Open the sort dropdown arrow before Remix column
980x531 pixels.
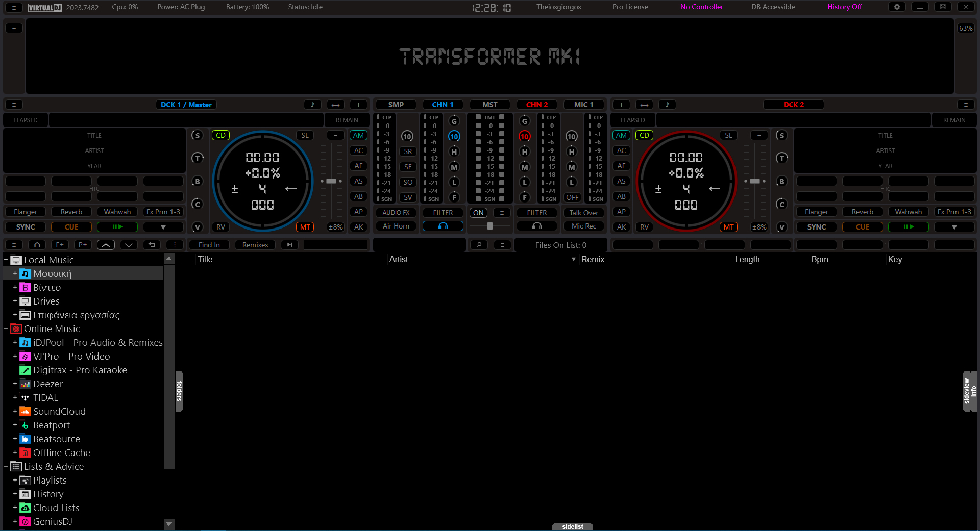(x=574, y=260)
